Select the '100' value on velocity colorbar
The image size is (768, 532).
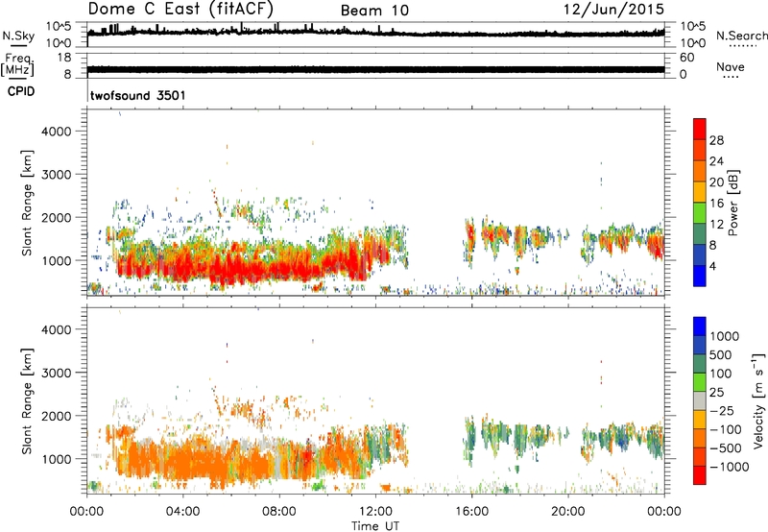[x=721, y=374]
